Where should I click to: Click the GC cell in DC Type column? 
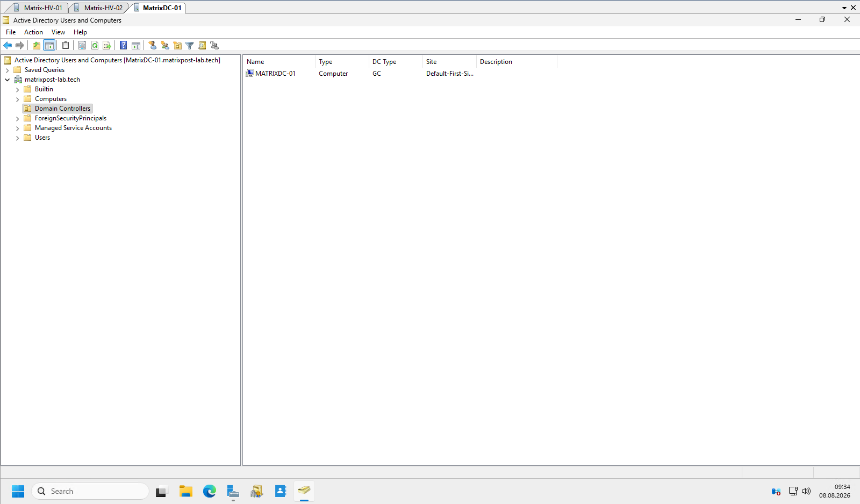(x=377, y=74)
